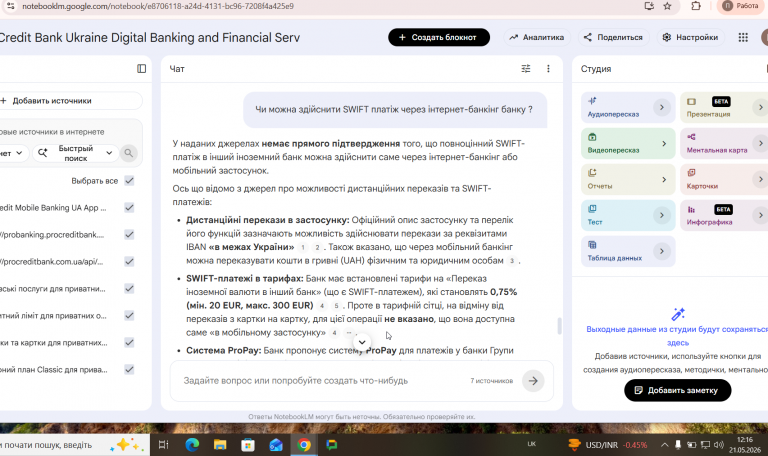Open Google apps grid icon
Screen dimensions: 768x456
743,37
